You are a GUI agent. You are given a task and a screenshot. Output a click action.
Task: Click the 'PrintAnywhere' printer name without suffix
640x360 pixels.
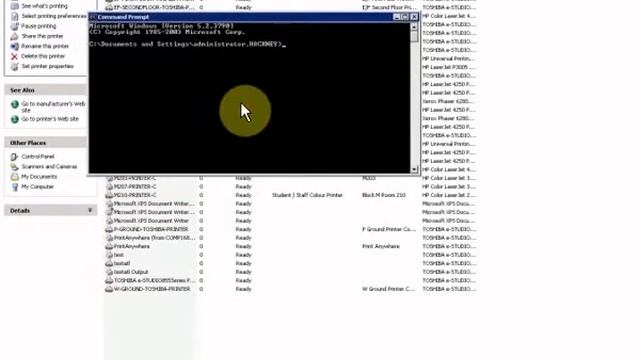pos(131,247)
